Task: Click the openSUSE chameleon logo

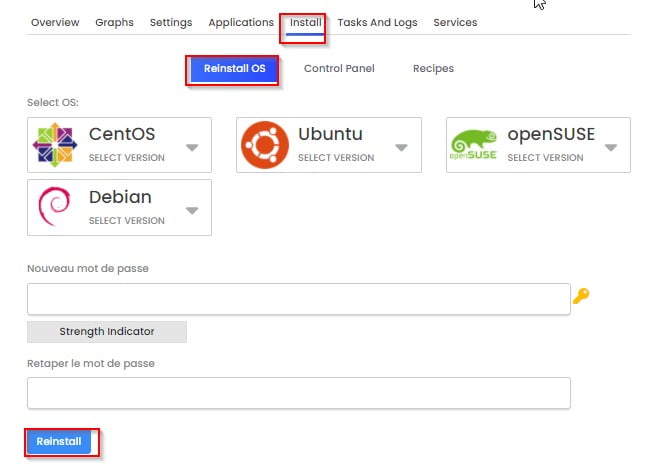Action: [x=474, y=145]
